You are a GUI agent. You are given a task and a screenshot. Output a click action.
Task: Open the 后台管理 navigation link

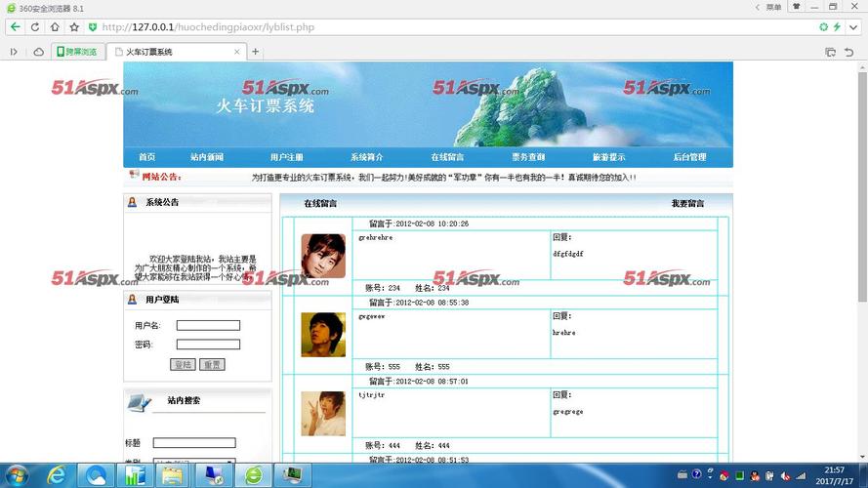pos(689,157)
